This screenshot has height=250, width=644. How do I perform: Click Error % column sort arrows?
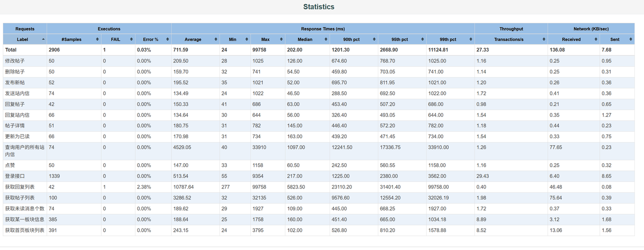click(168, 39)
